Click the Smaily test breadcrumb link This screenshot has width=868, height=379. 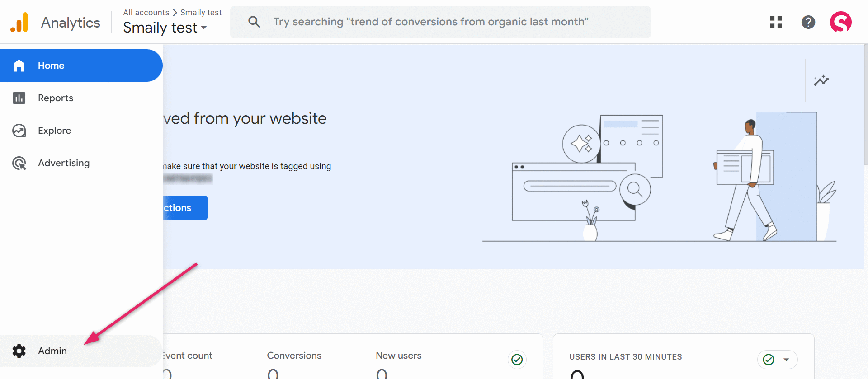click(201, 13)
